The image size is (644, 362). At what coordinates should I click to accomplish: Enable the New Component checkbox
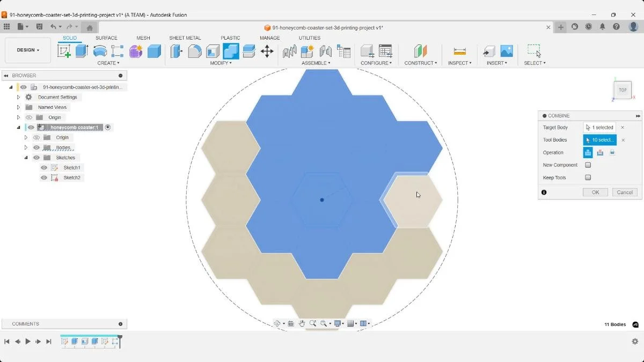coord(588,165)
